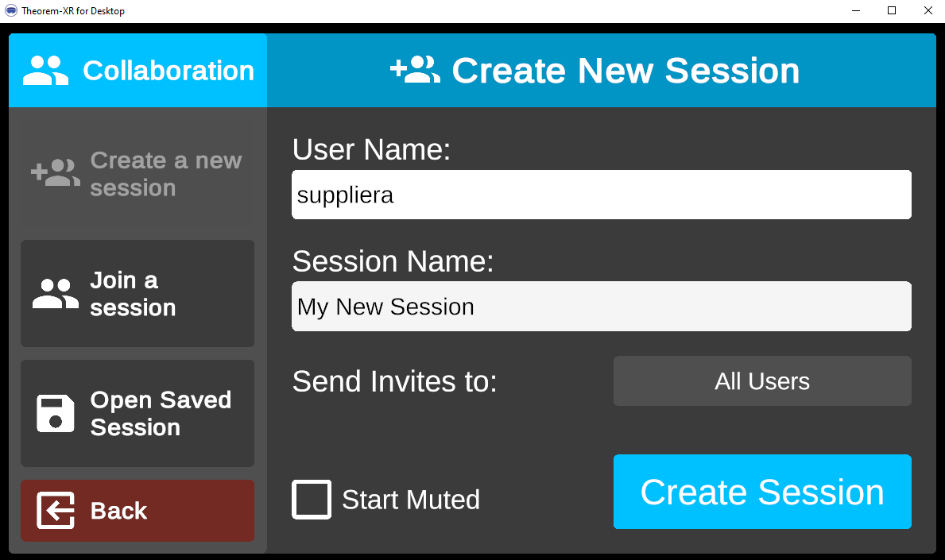Open the All Users invite selector
Screen dimensions: 945x560
coord(761,381)
